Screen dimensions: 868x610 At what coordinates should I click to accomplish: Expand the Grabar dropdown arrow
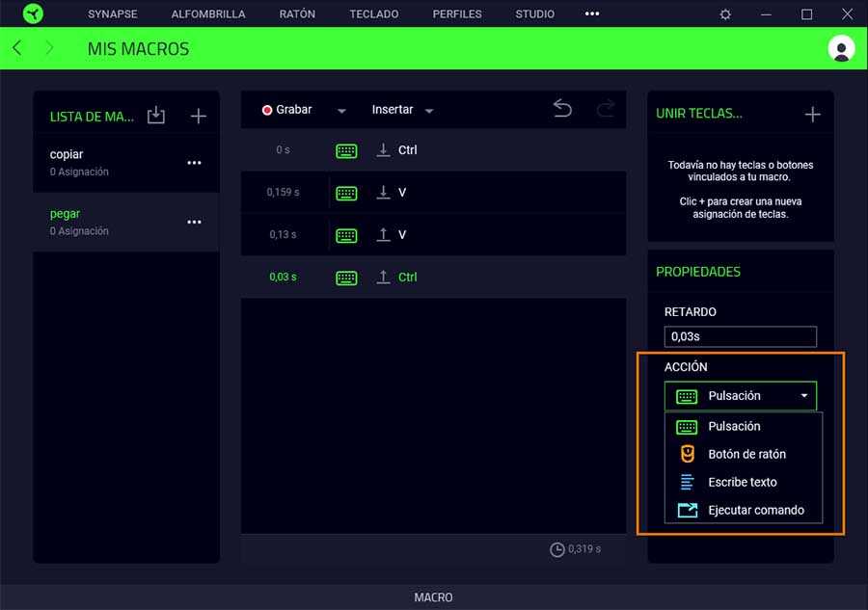click(341, 111)
